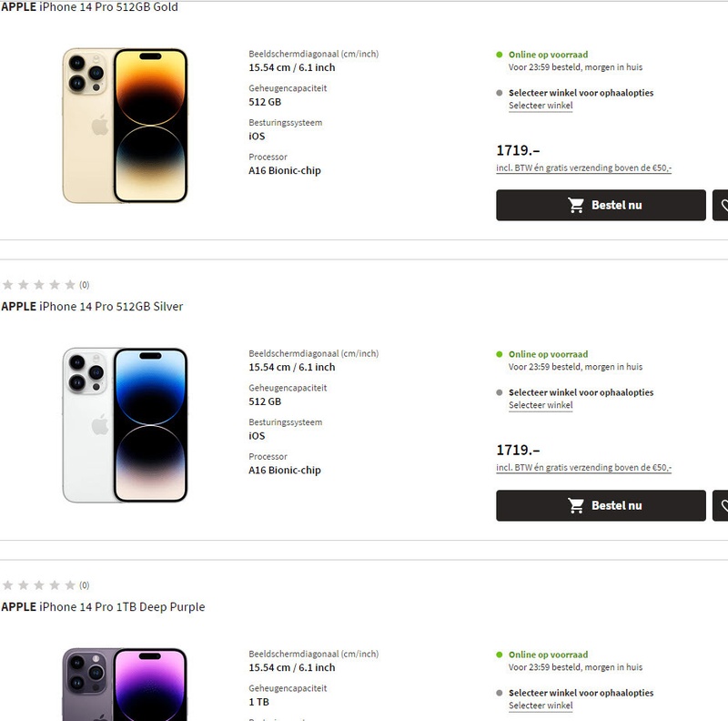
Task: Open the iPhone 14 Pro 512GB Silver title
Action: tap(92, 307)
